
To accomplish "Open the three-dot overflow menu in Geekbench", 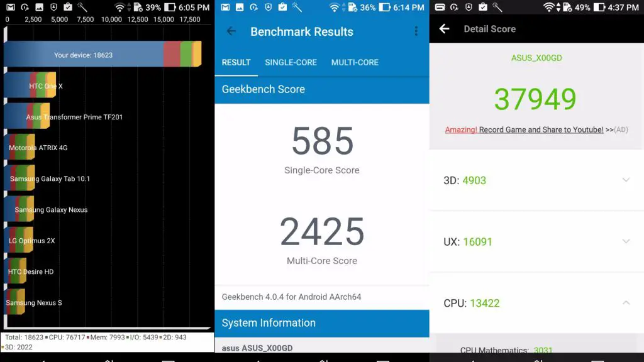I will point(416,31).
